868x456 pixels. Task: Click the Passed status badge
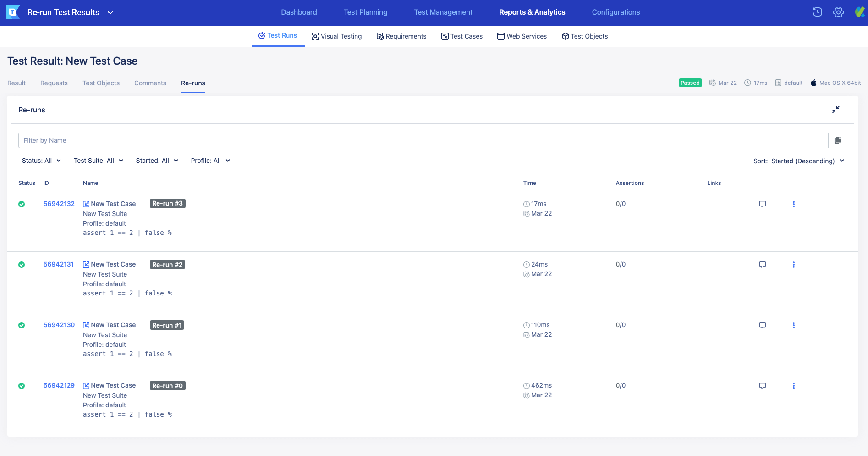click(x=690, y=83)
